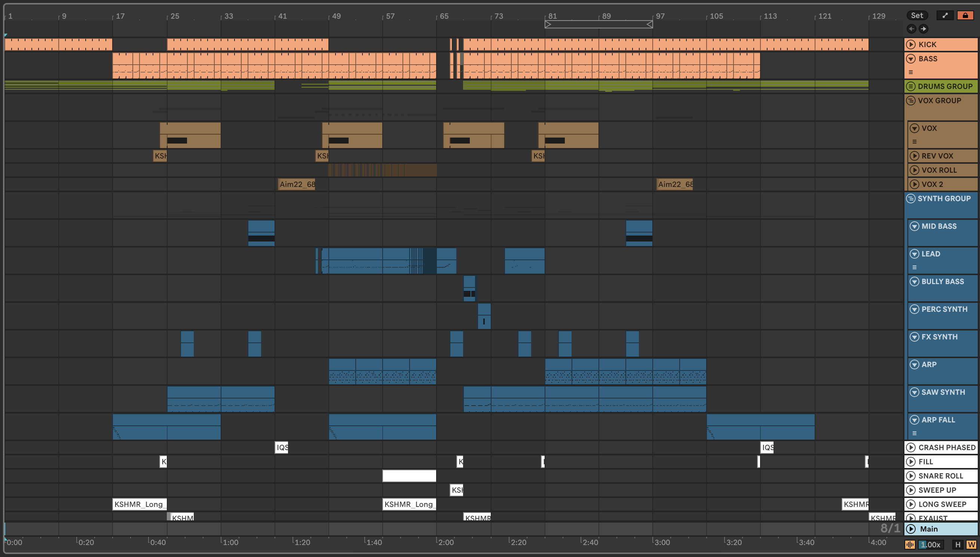Viewport: 980px width, 557px height.
Task: Jump to previous locator arrow
Action: tap(912, 29)
